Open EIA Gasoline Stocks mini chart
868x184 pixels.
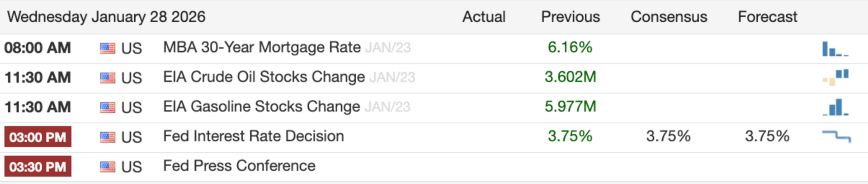[835, 107]
